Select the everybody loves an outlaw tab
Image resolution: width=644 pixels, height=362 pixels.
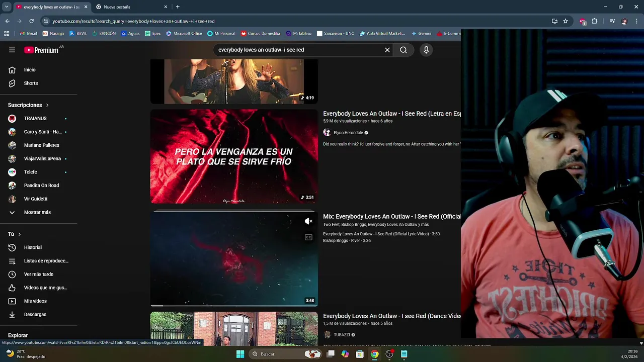(x=50, y=7)
